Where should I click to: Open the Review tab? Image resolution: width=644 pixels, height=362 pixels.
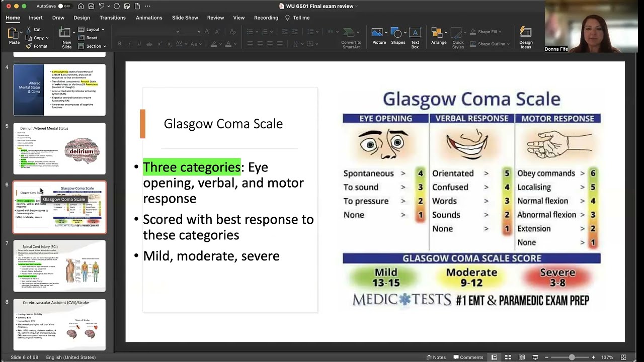point(215,18)
